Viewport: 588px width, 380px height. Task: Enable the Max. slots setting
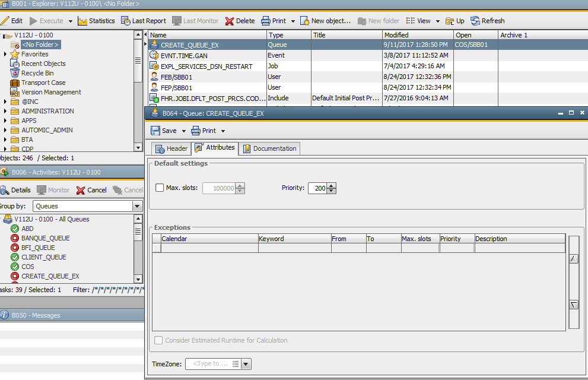(159, 187)
